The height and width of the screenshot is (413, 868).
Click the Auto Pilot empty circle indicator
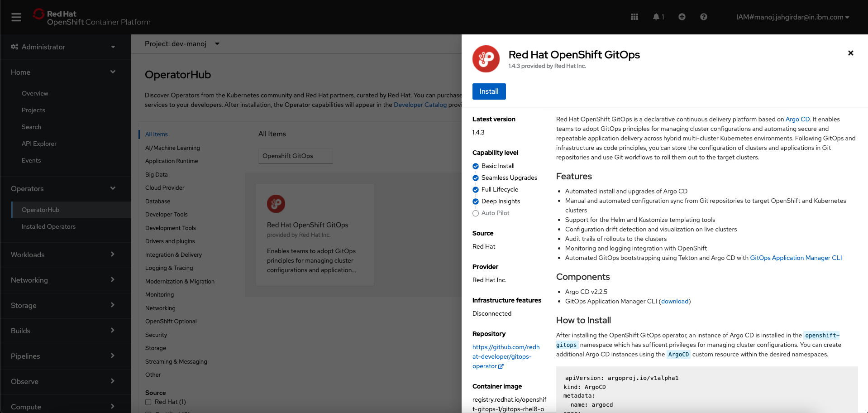click(x=476, y=213)
